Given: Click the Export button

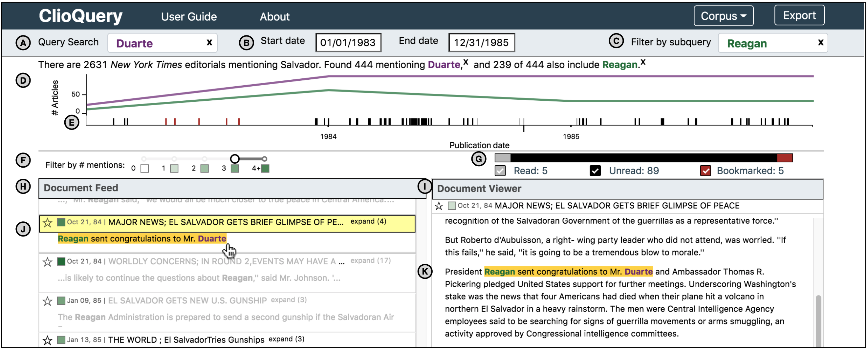Looking at the screenshot, I should tap(799, 15).
